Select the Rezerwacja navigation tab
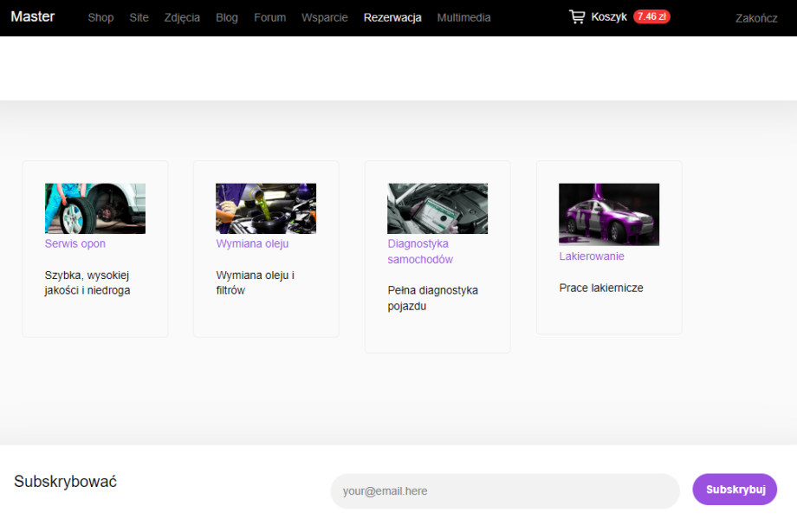 pos(392,17)
